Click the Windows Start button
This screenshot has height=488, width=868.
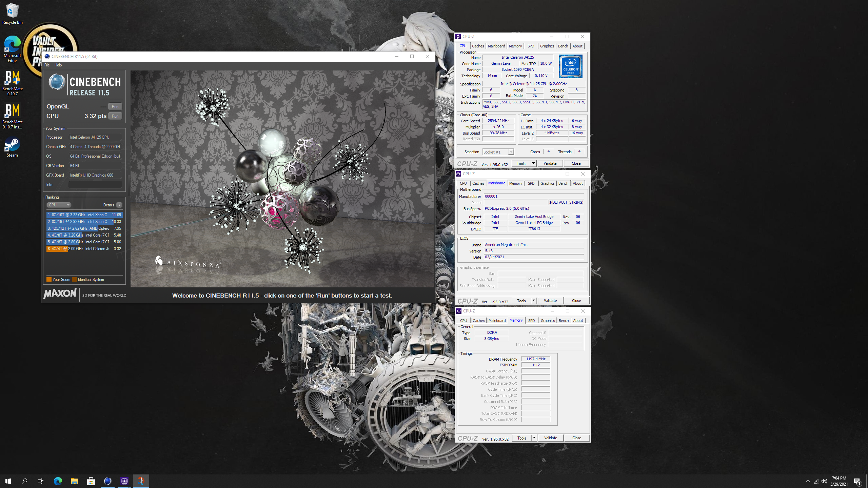tap(8, 481)
